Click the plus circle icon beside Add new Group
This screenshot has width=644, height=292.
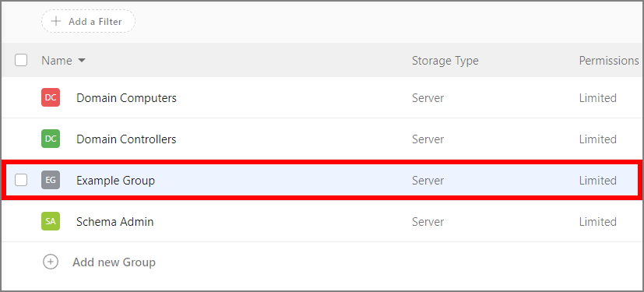[51, 262]
